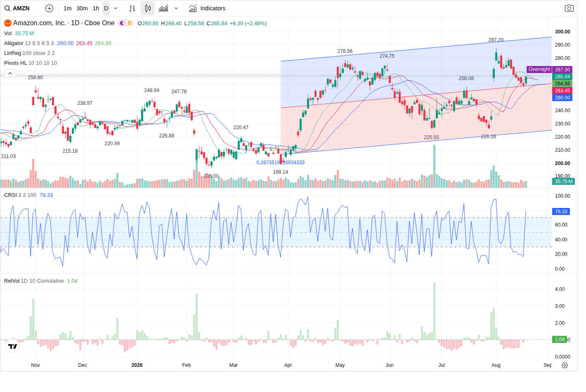Click the 78.33 CRSI axis tag
The height and width of the screenshot is (392, 586).
click(561, 212)
